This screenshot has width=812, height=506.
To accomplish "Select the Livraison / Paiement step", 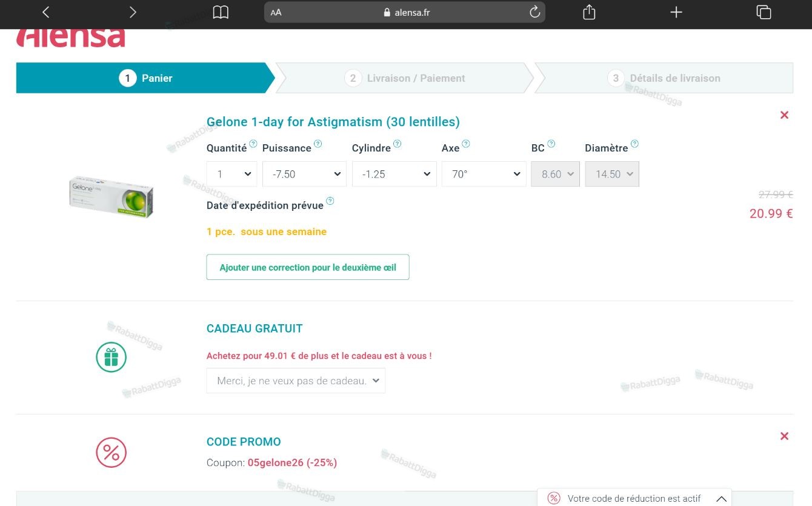I will 405,78.
